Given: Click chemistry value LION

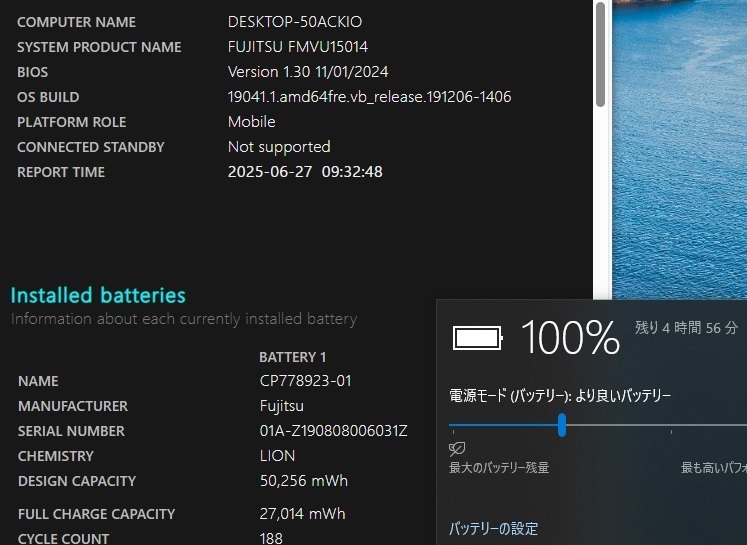Looking at the screenshot, I should pyautogui.click(x=277, y=456).
